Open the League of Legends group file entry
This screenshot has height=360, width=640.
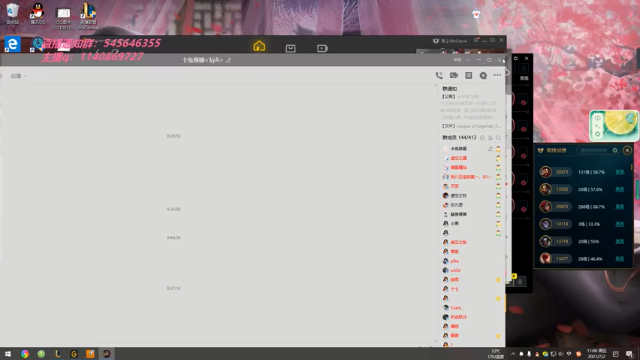[x=471, y=127]
